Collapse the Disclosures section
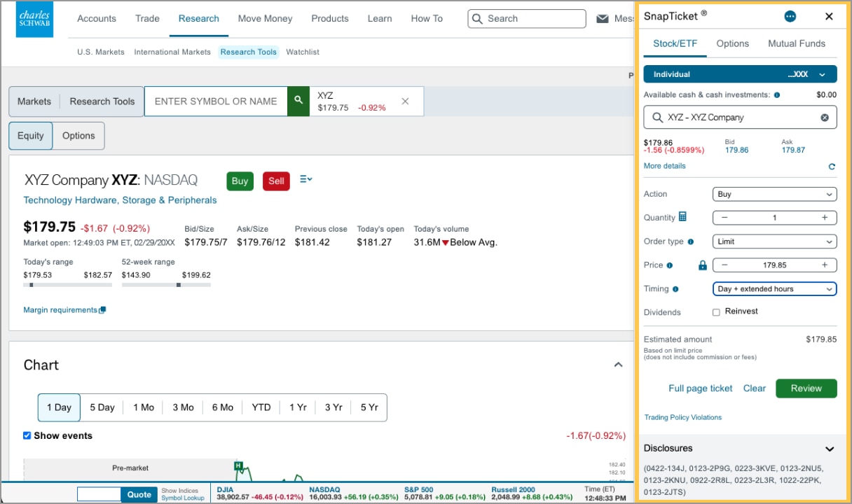 coord(830,448)
